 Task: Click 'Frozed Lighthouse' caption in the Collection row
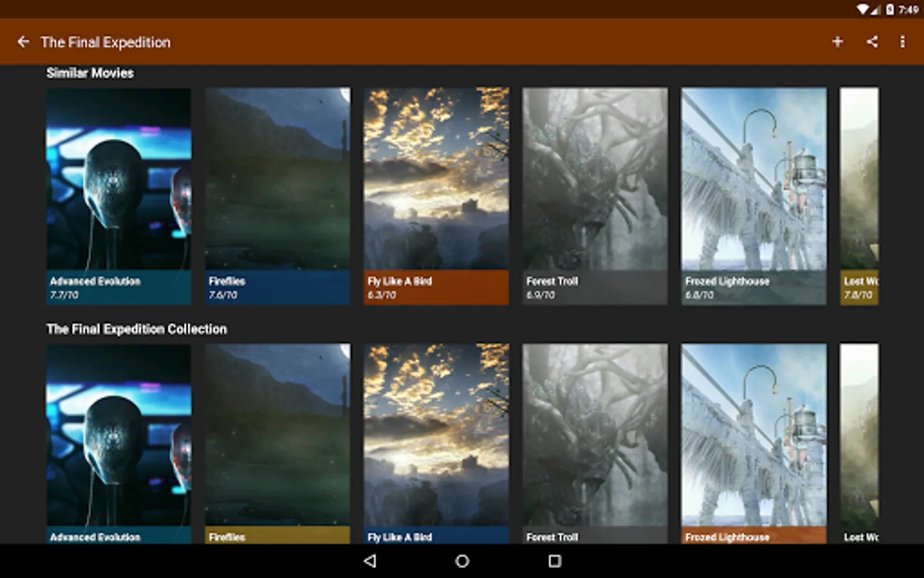coord(727,537)
